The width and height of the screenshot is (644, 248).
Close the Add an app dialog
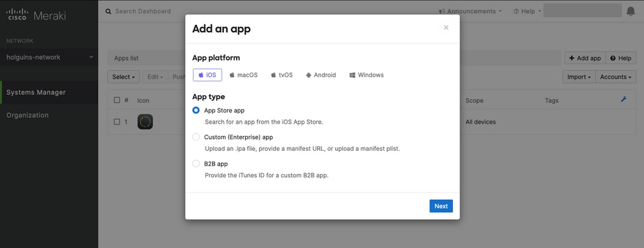[x=446, y=28]
